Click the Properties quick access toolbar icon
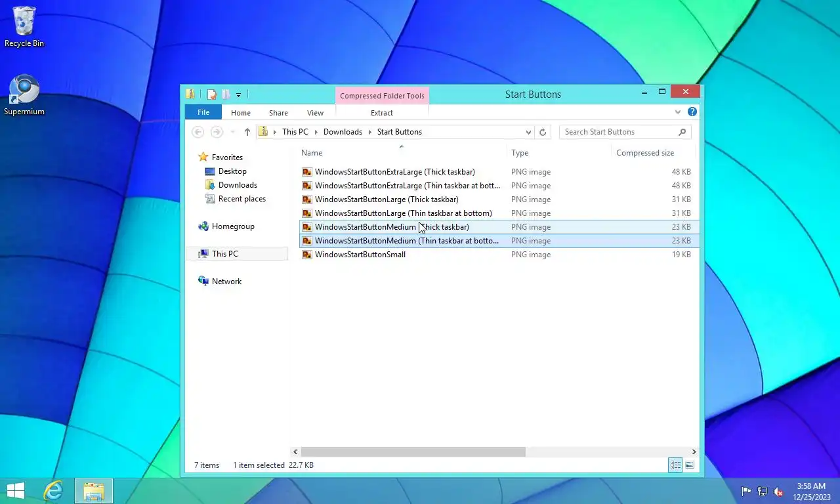This screenshot has height=504, width=840. tap(212, 94)
